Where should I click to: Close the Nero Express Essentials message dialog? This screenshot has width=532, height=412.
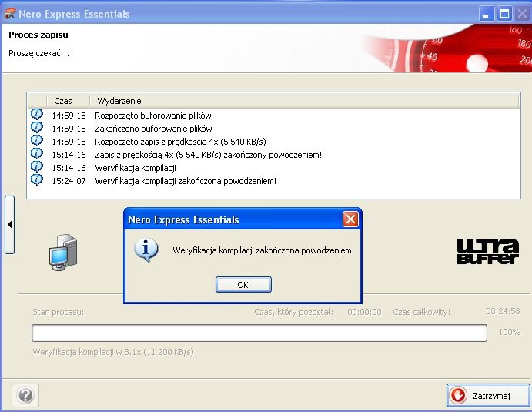pyautogui.click(x=350, y=219)
